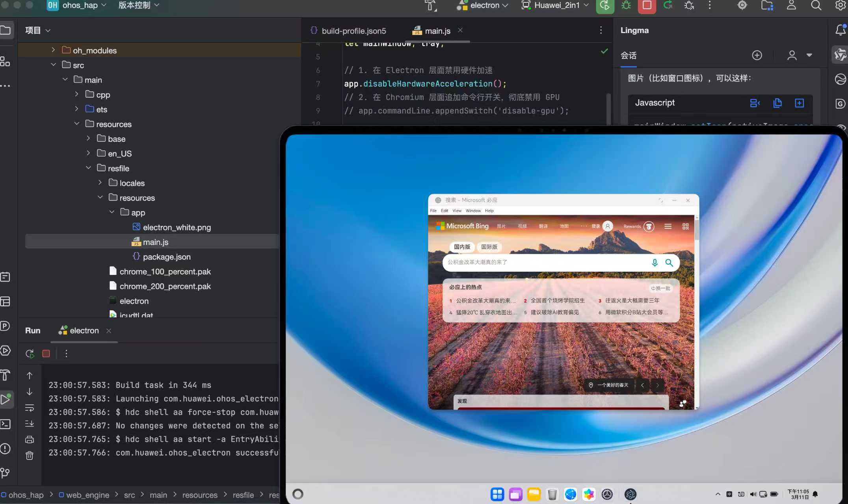Viewport: 848px width, 504px height.
Task: Collapse the resfile folder
Action: click(x=89, y=168)
